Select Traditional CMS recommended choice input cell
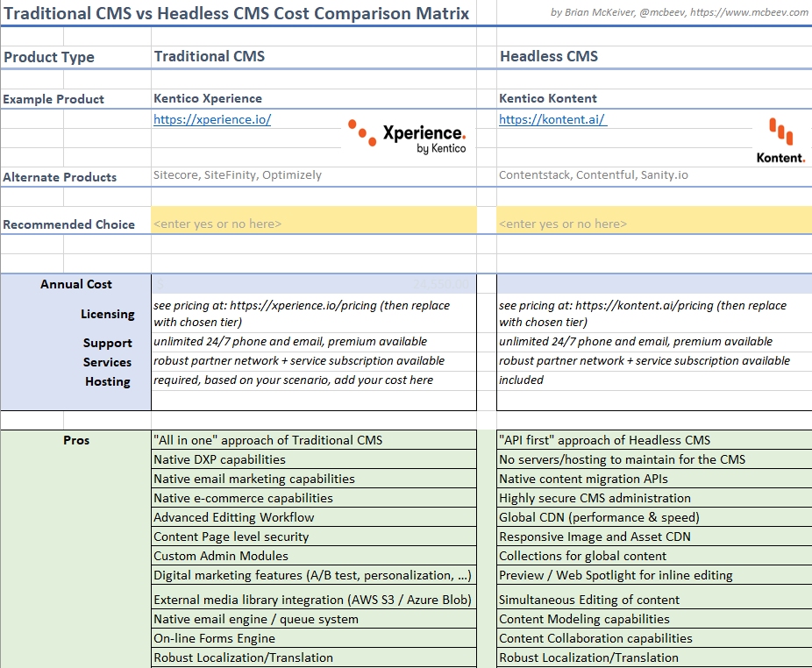Image resolution: width=812 pixels, height=668 pixels. pos(314,220)
